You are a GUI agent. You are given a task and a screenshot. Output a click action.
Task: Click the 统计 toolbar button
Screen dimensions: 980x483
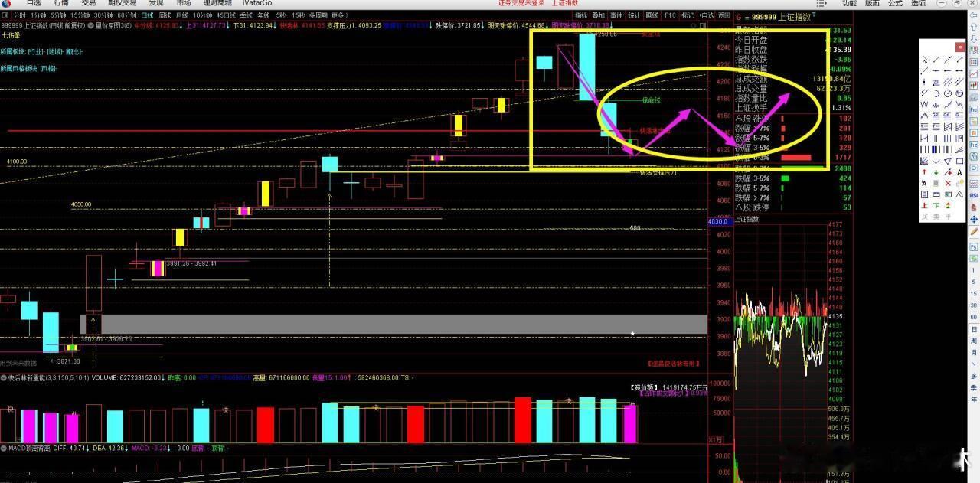click(x=634, y=15)
